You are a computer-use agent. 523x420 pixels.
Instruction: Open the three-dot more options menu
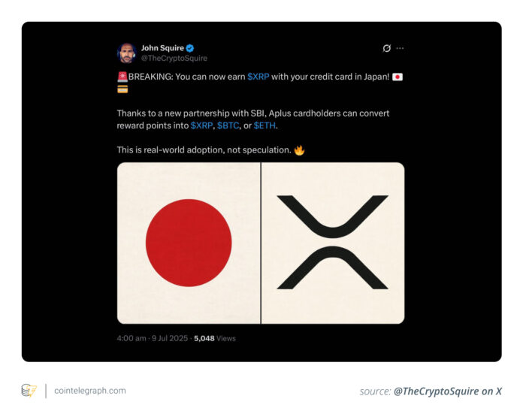click(400, 48)
